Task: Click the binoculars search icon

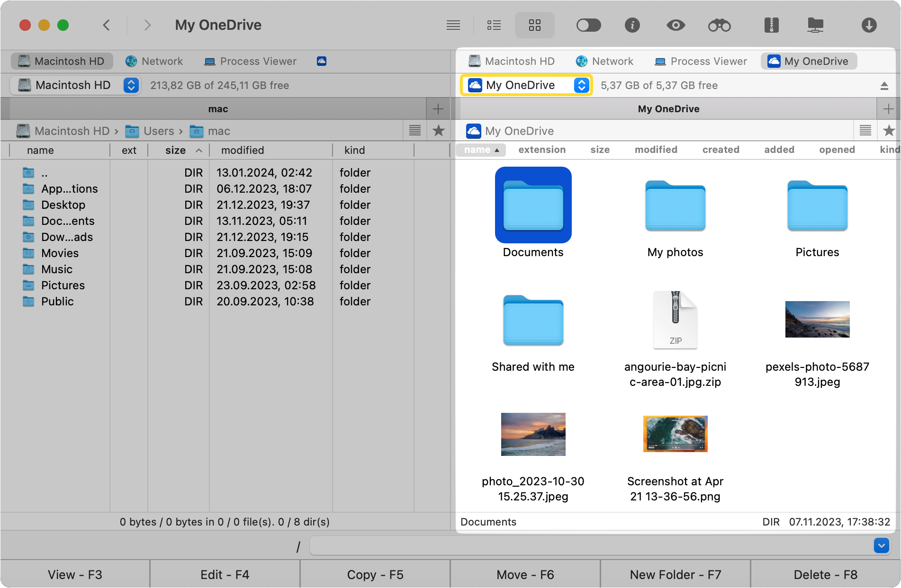Action: coord(719,25)
